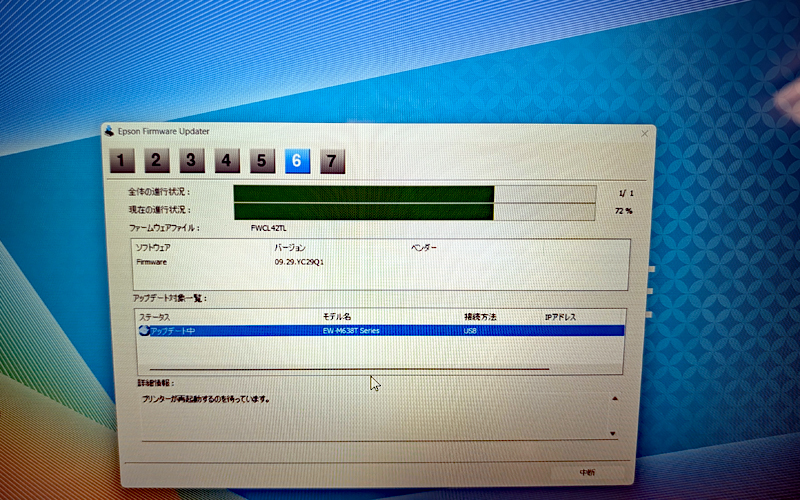Click the 詳細情報 label
The width and height of the screenshot is (800, 500).
156,383
